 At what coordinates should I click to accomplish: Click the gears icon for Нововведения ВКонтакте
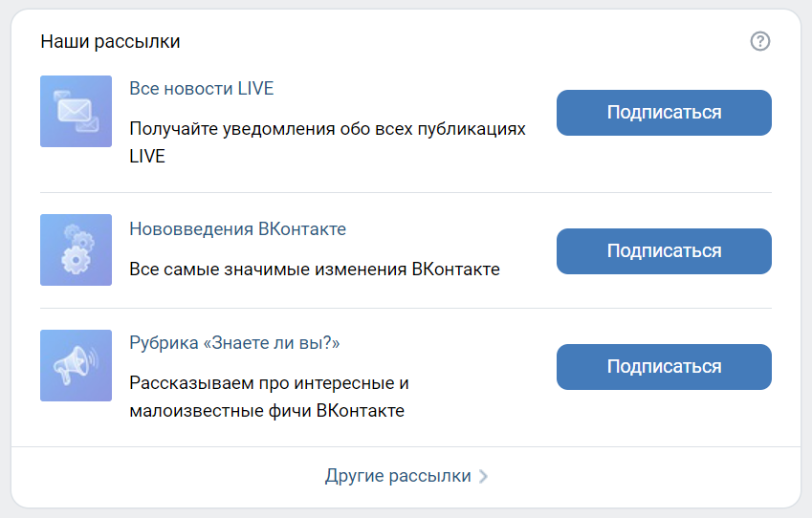(76, 249)
